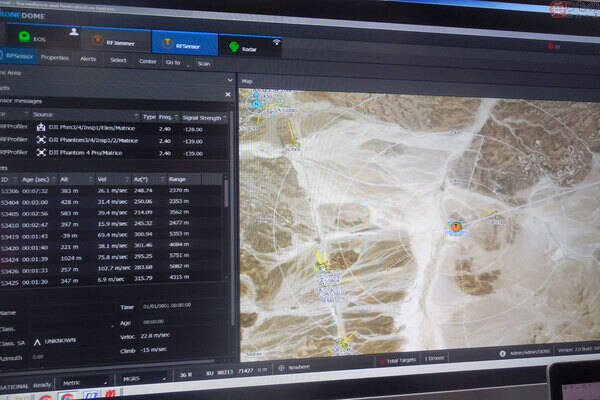Sort table by Signal Strength column

coord(200,117)
